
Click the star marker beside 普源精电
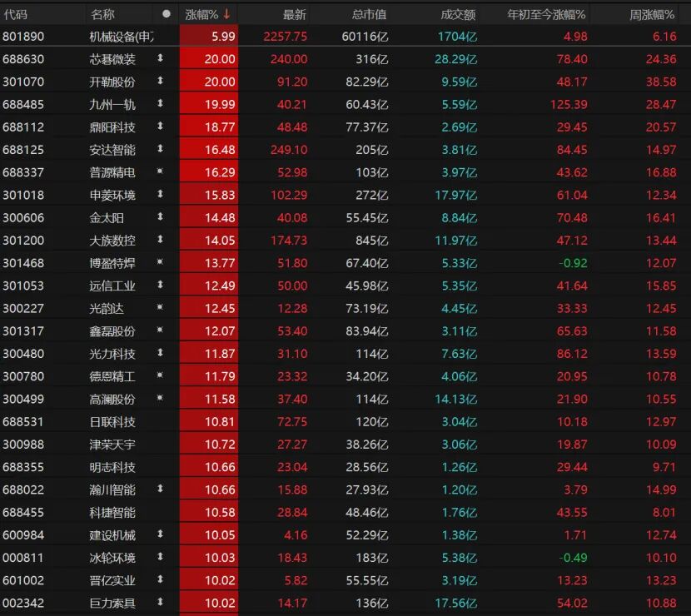(160, 171)
